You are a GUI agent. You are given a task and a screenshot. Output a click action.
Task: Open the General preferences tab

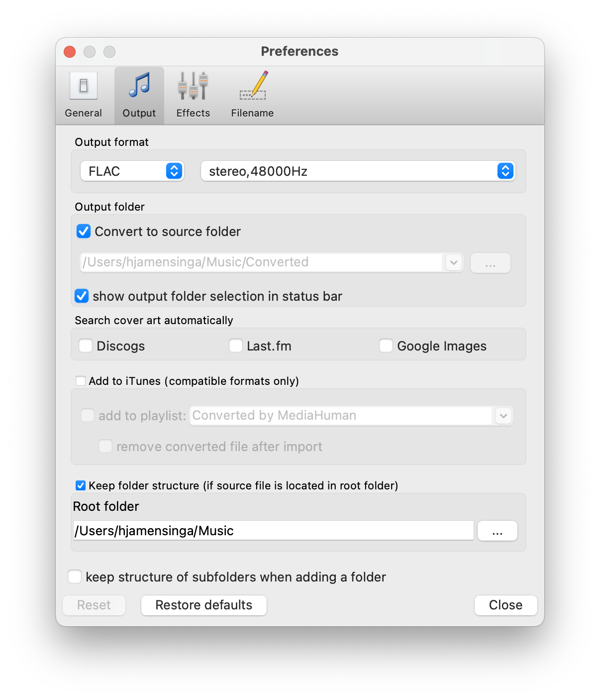coord(83,95)
